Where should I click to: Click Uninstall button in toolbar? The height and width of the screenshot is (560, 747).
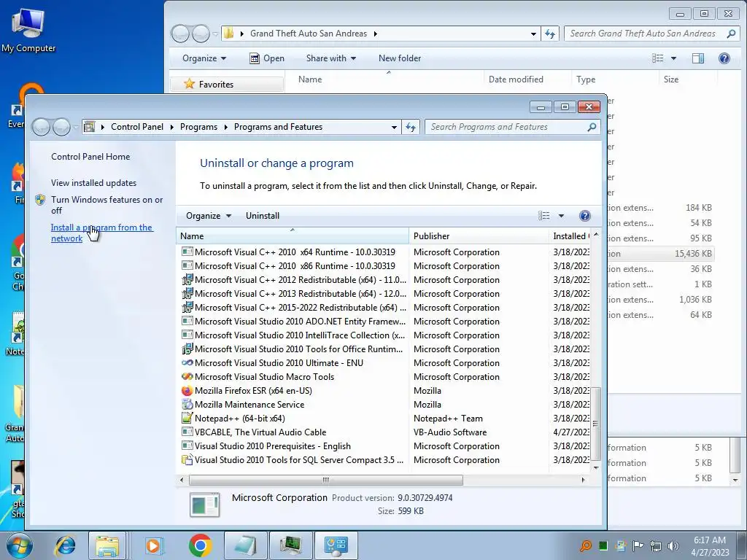(263, 216)
